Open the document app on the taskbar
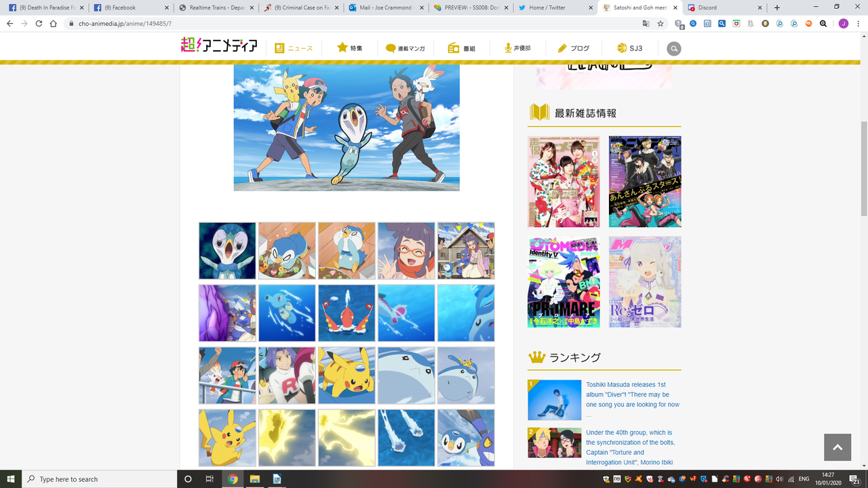Viewport: 868px width, 488px height. point(277,479)
